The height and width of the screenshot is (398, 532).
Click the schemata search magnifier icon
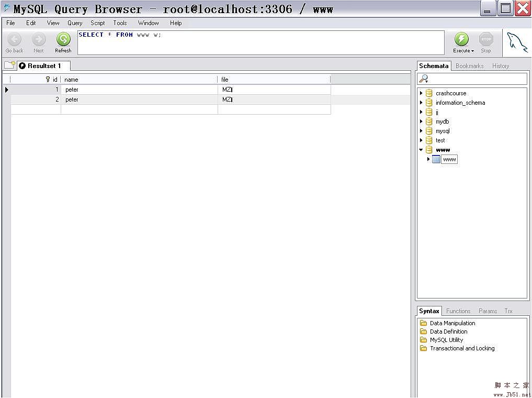pyautogui.click(x=424, y=79)
